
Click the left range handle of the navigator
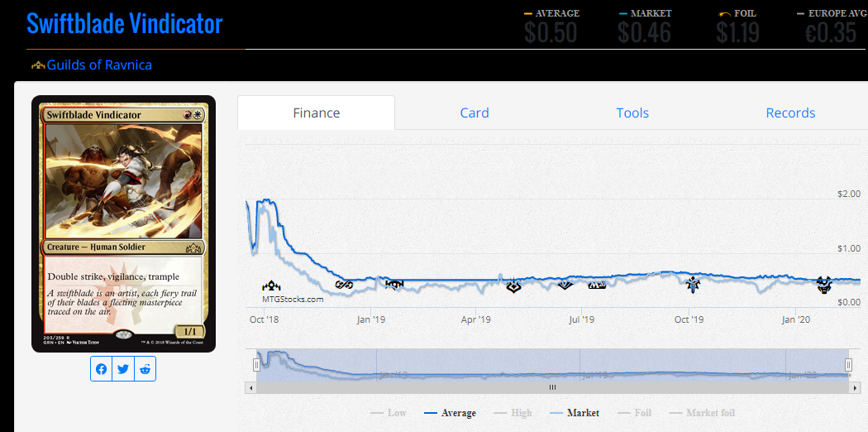pos(256,364)
